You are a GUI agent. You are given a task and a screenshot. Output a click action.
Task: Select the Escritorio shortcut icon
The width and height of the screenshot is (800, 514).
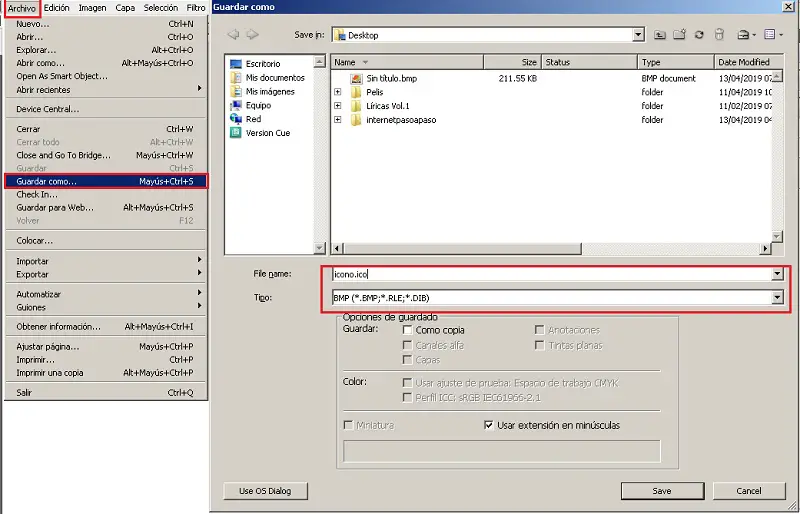coord(236,64)
